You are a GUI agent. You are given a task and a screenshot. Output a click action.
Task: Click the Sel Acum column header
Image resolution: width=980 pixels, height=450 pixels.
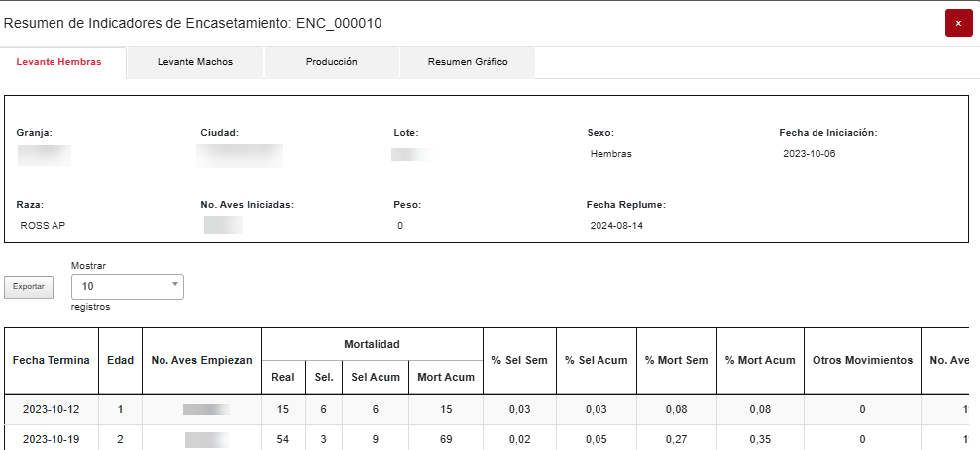(x=376, y=377)
